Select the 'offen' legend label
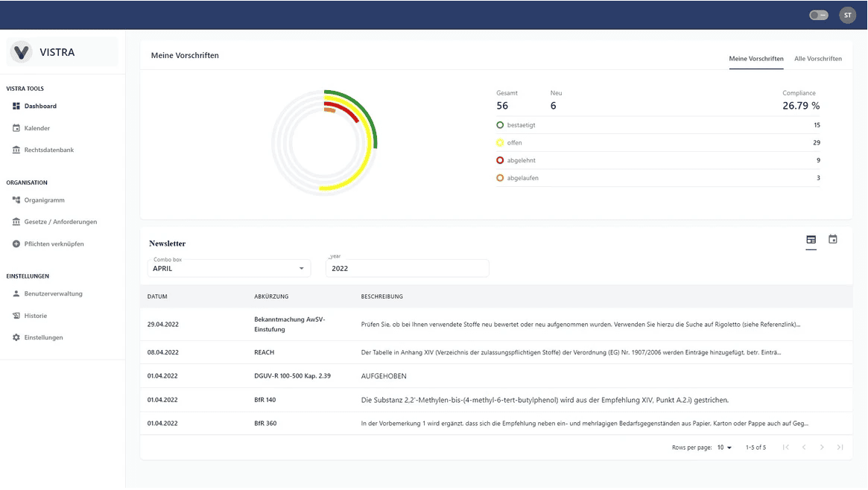The image size is (868, 490). (514, 143)
